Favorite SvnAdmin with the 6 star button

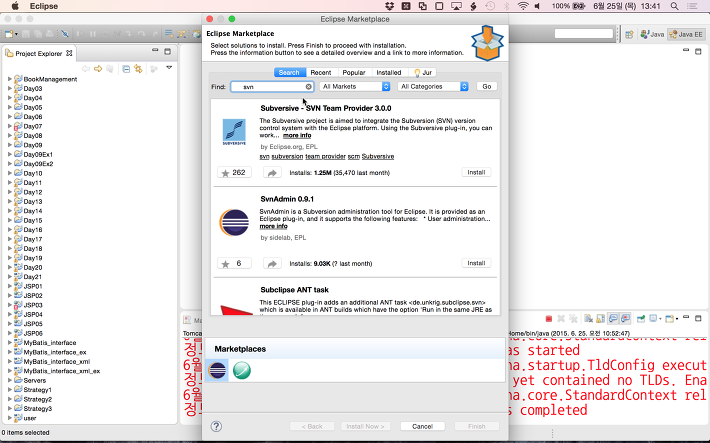(x=234, y=263)
